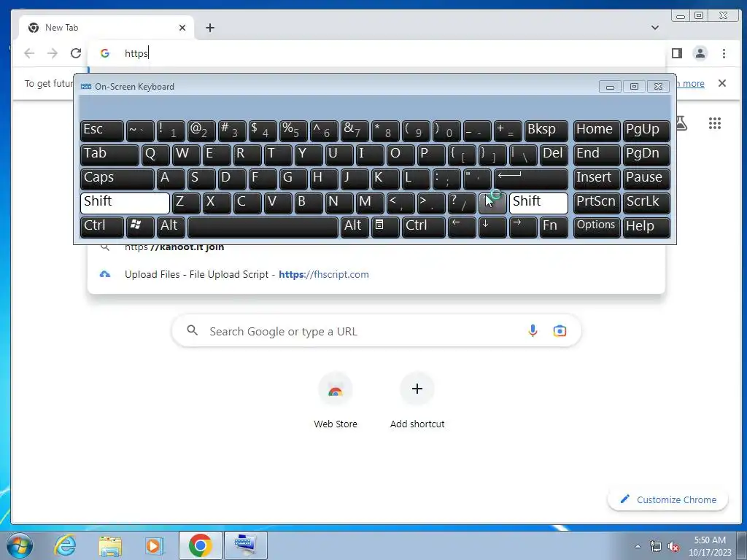
Task: Open Windows Media Player from taskbar
Action: tap(154, 545)
